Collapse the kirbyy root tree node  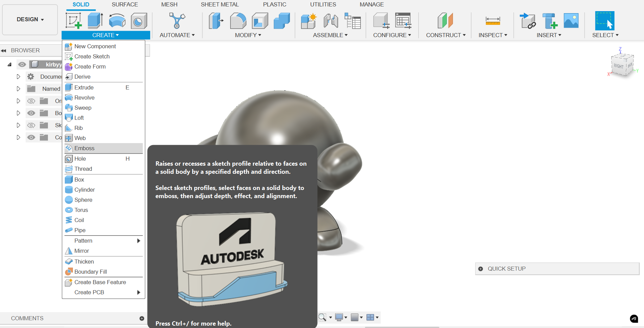coord(9,64)
